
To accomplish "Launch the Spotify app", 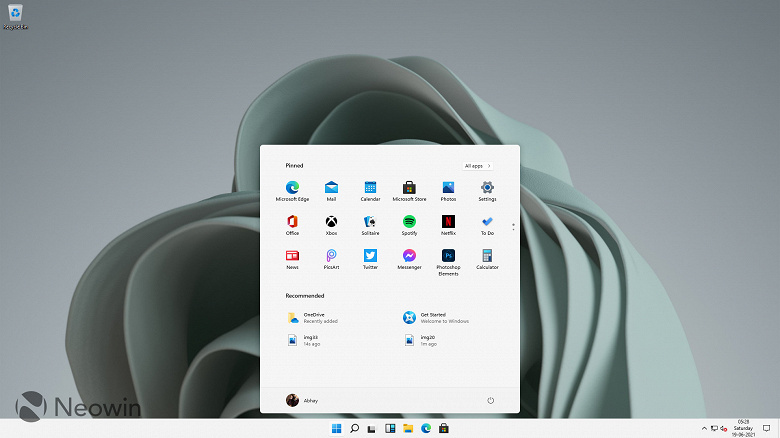I will [x=409, y=222].
